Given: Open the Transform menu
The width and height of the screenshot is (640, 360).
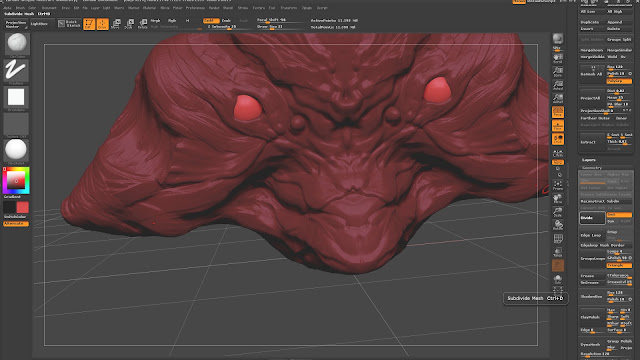Looking at the screenshot, I should (x=289, y=8).
